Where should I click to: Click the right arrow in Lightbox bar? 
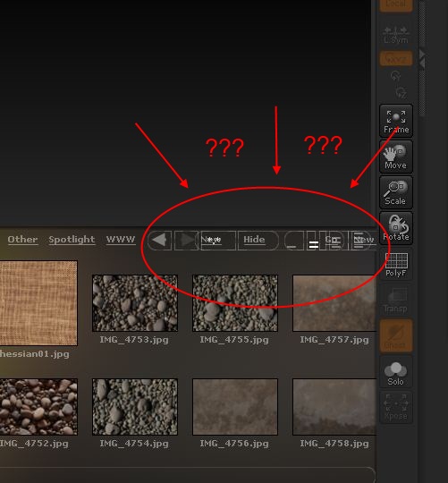[x=186, y=240]
